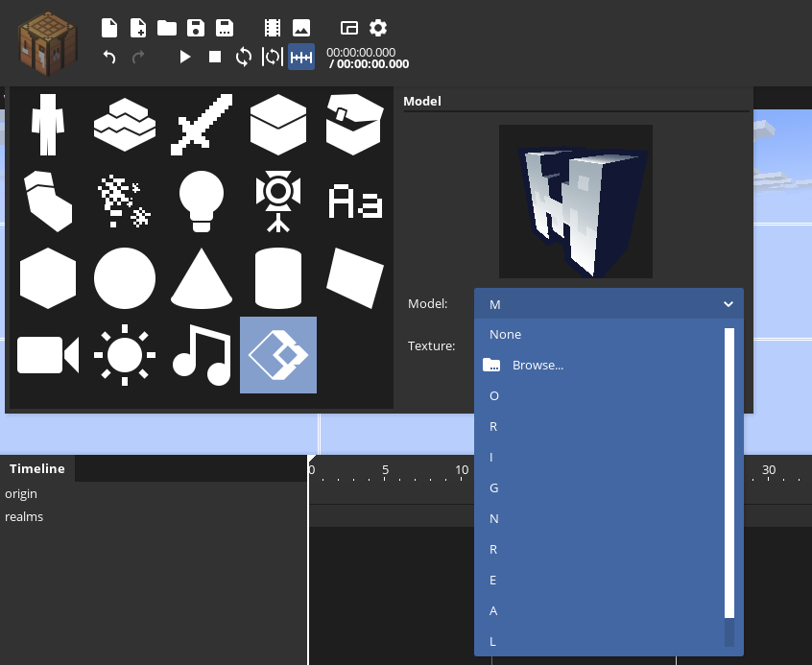This screenshot has height=665, width=812.
Task: Choose the Audio music note icon
Action: 202,355
